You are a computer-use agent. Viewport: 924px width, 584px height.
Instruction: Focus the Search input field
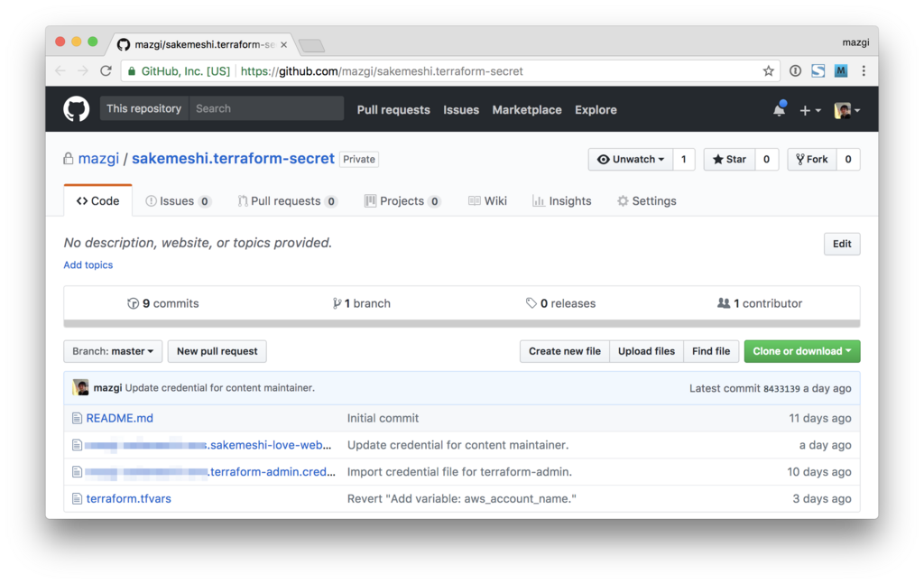tap(266, 108)
